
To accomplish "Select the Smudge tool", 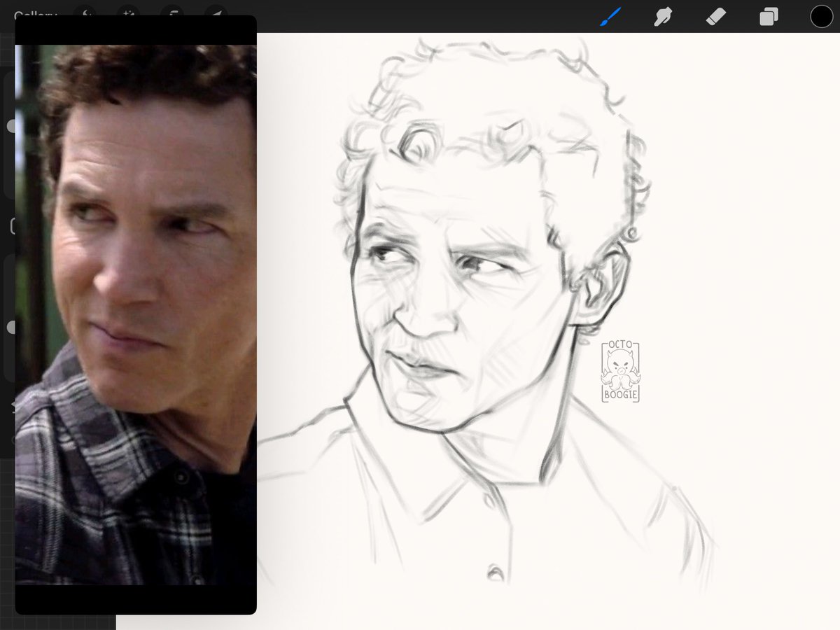I will [663, 17].
